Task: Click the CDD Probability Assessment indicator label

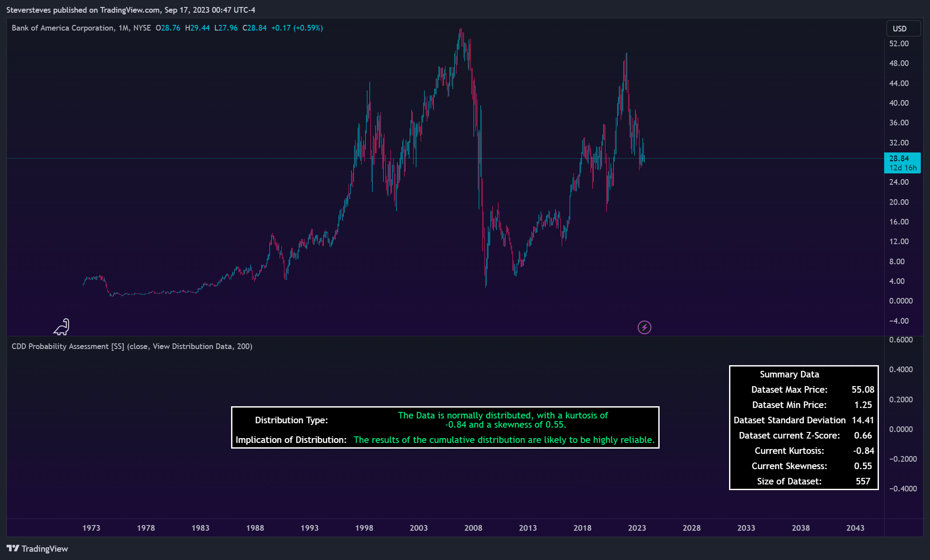Action: coord(132,346)
